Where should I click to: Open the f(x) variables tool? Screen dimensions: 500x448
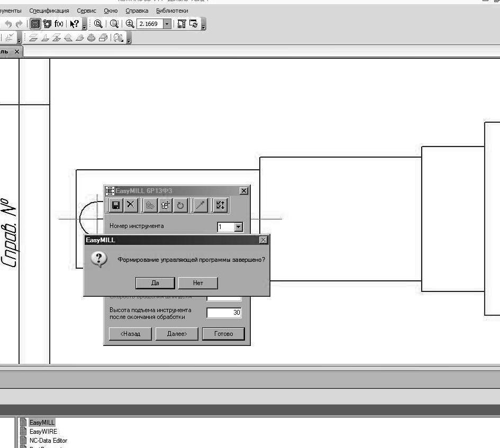click(x=59, y=24)
